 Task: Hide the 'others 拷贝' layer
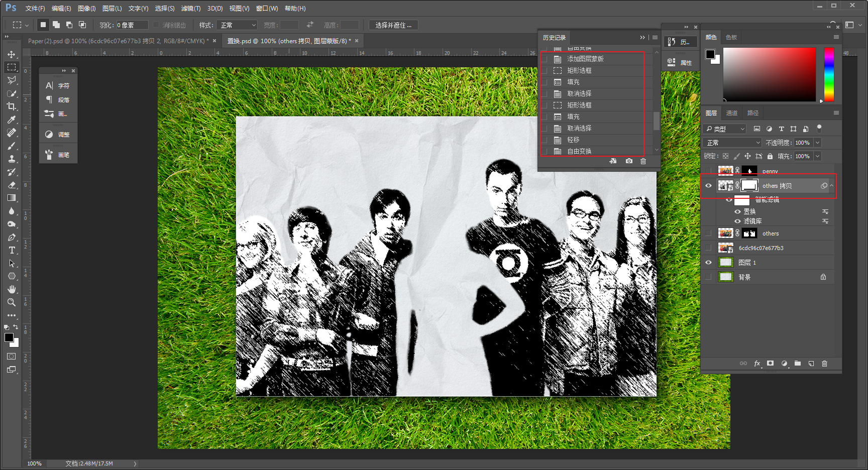coord(708,186)
